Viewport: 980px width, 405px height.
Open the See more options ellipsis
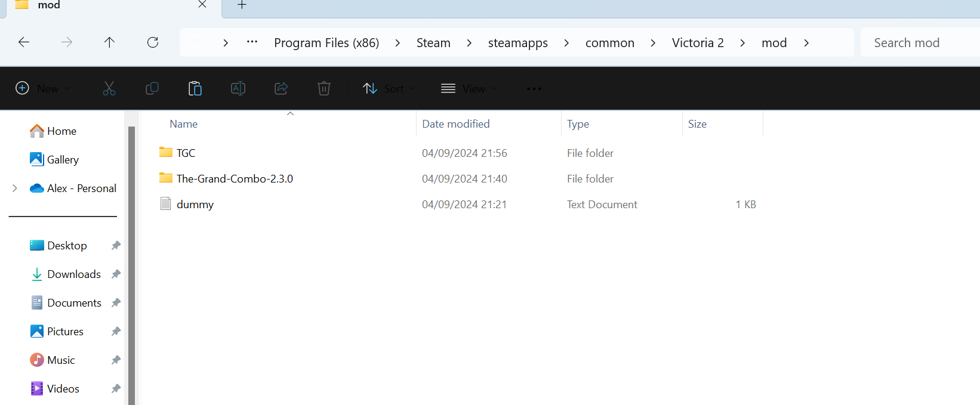(x=534, y=89)
